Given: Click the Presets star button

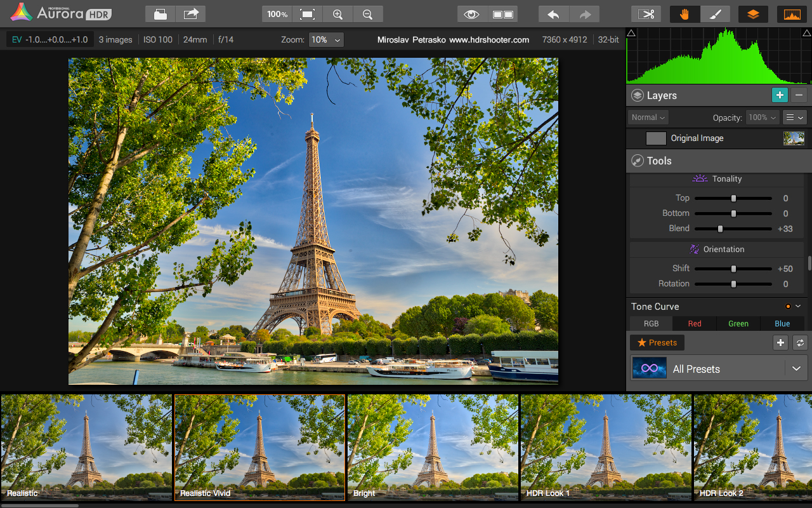Looking at the screenshot, I should [x=657, y=343].
